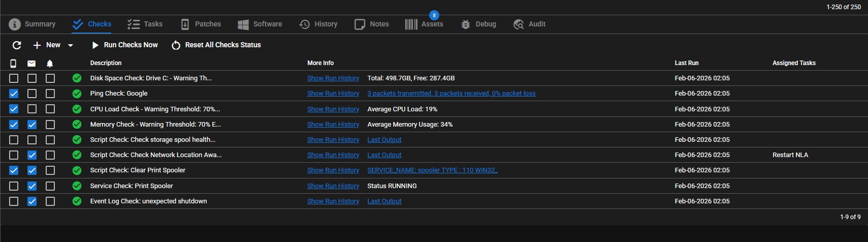Click Total: 498.7GB, Free: 287.4GB text
This screenshot has width=868, height=242.
coord(411,78)
